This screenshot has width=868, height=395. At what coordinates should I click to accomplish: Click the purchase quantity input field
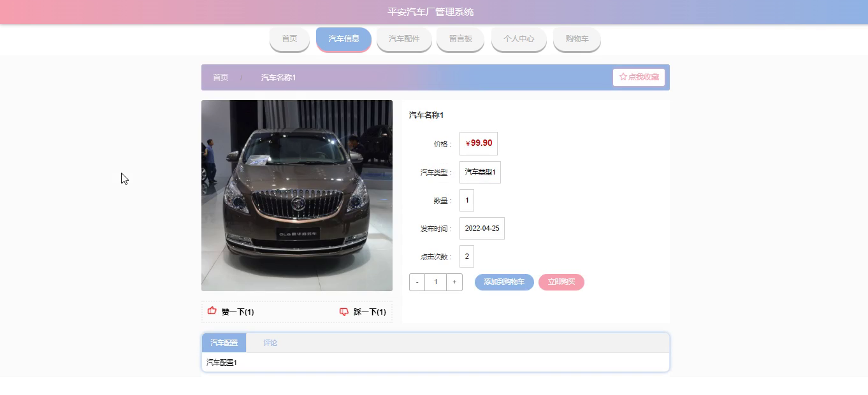click(436, 282)
